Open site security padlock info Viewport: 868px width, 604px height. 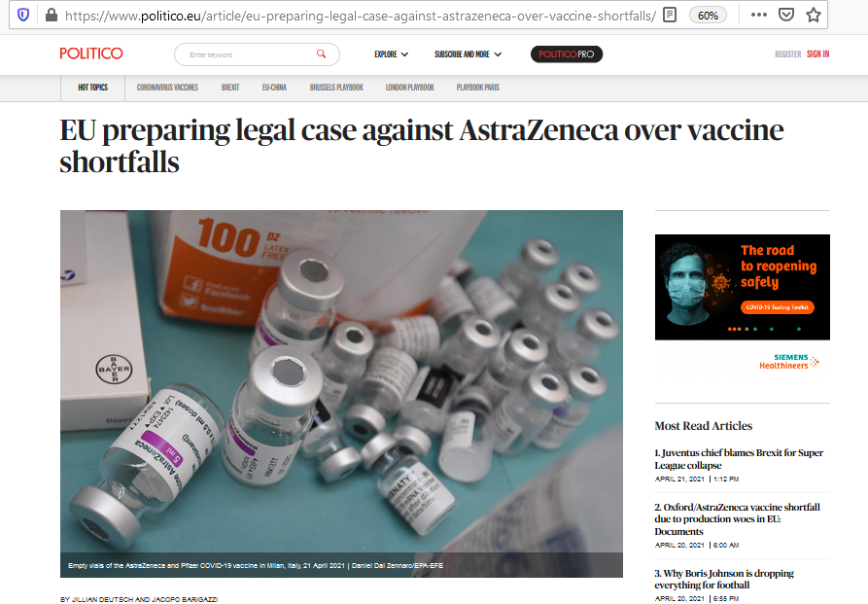(52, 15)
